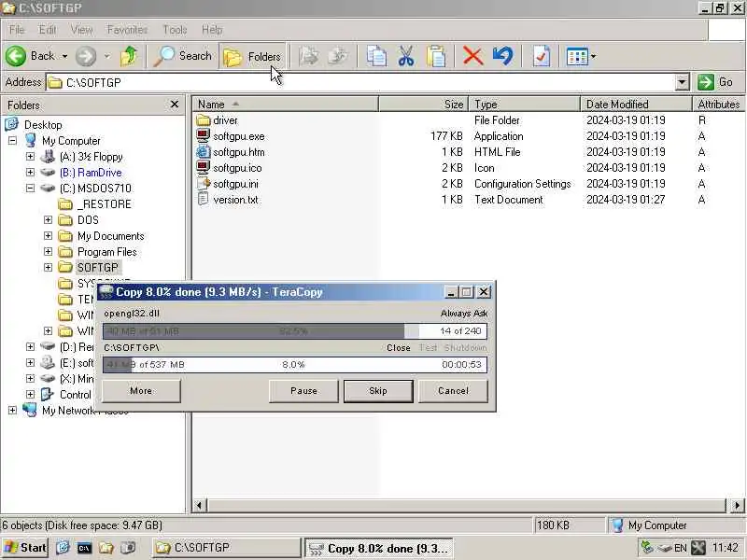Click the overall 8.0% progress bar

(295, 365)
